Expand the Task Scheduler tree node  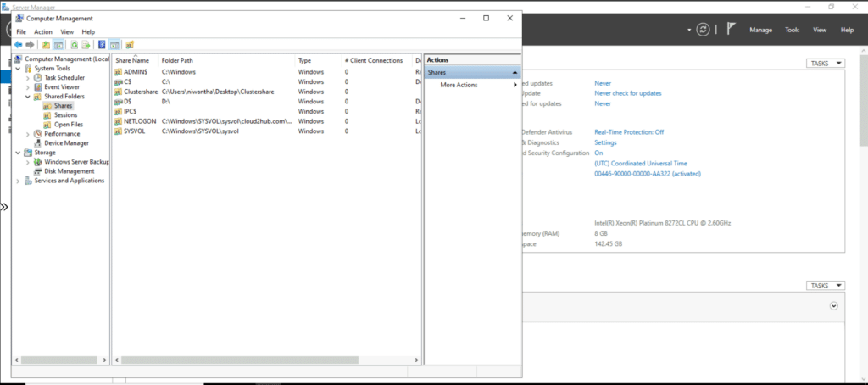point(27,78)
